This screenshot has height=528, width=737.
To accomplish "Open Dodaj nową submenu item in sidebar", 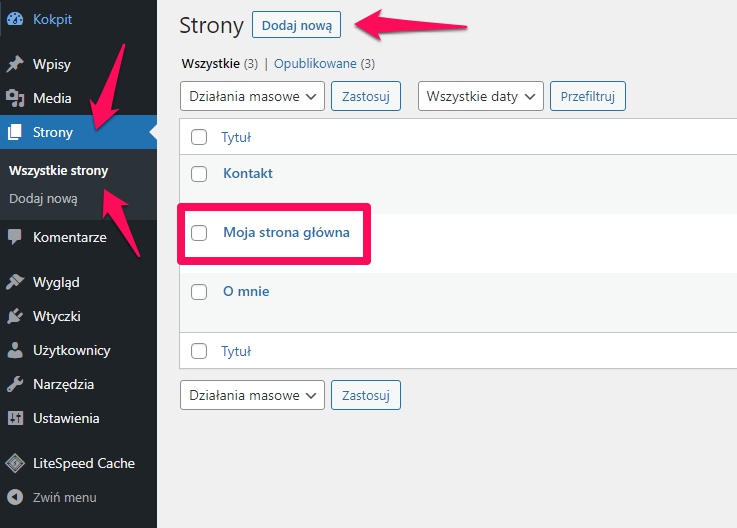I will [x=43, y=199].
